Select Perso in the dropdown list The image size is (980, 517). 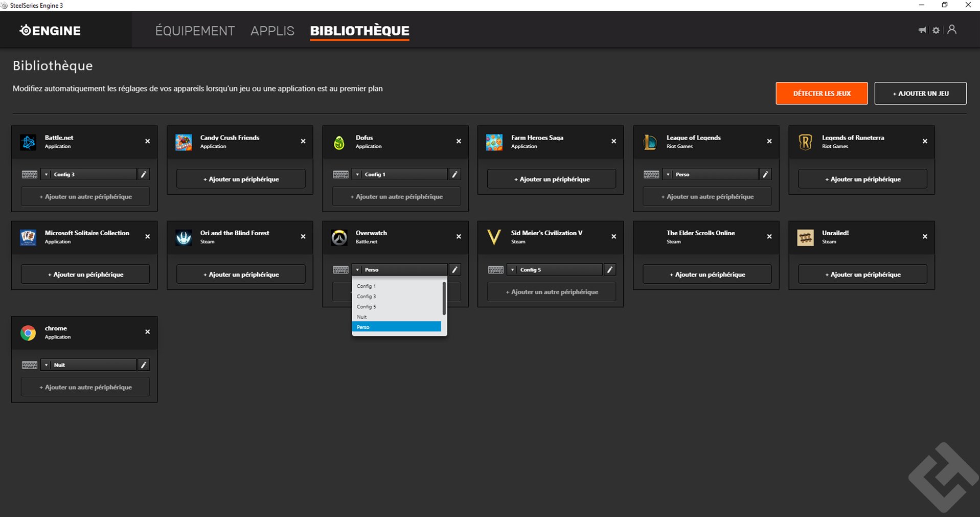click(397, 327)
